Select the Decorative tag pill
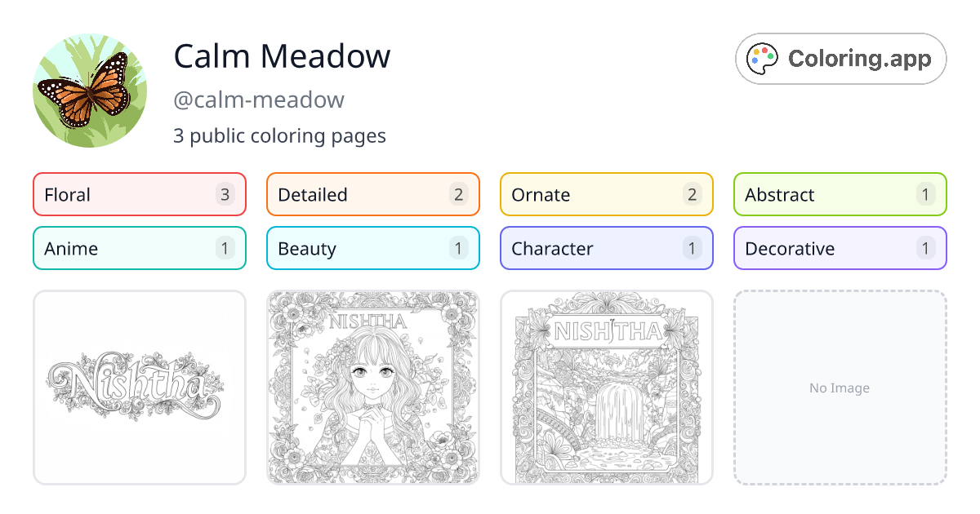This screenshot has width=980, height=514. [840, 248]
